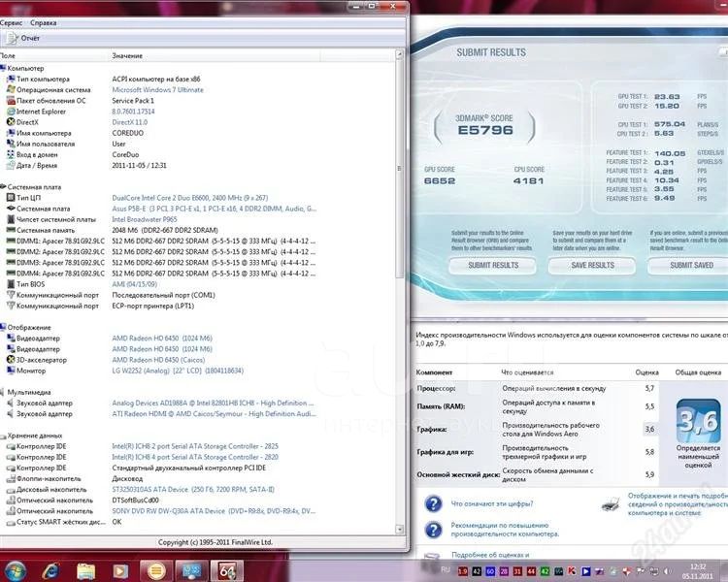
Task: Click the CPU SCORE 4181 value
Action: pos(528,181)
